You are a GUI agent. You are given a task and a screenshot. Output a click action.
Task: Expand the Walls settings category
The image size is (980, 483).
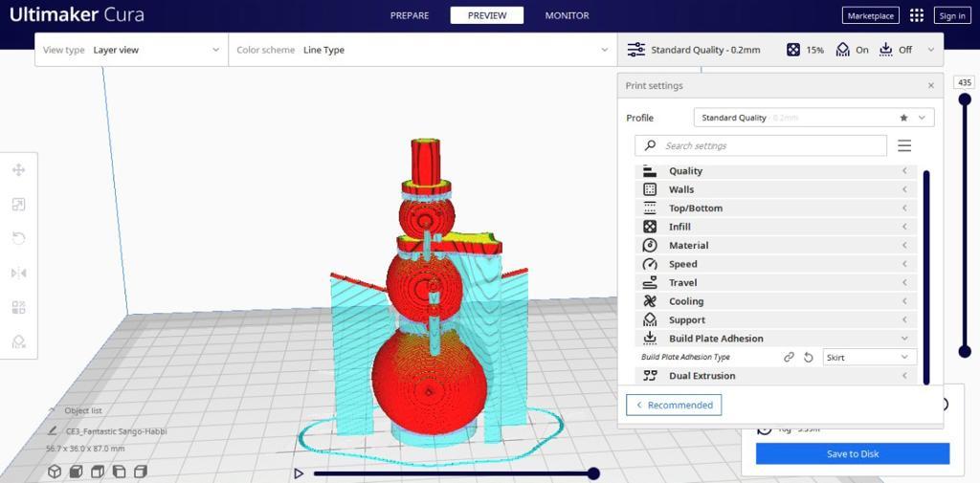pyautogui.click(x=775, y=189)
